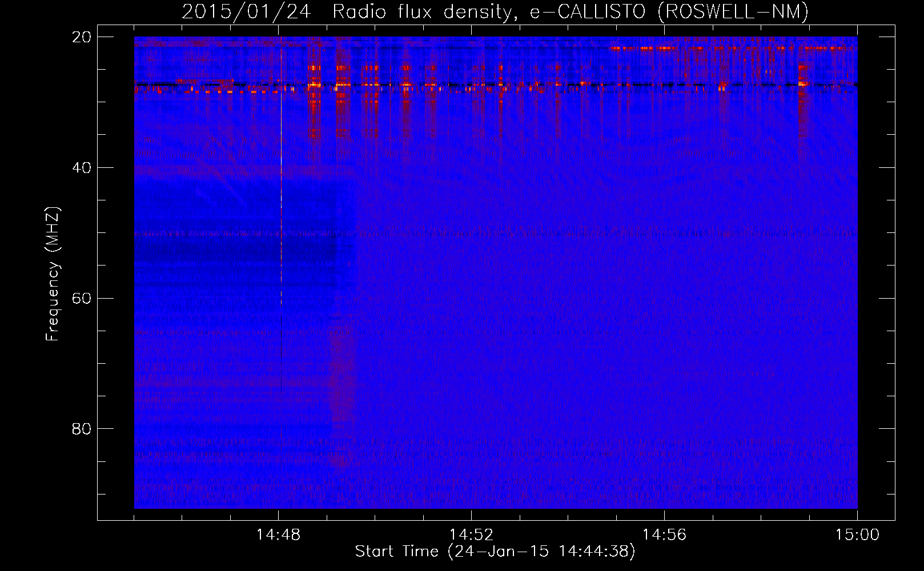Click the 80 frequency tick label

click(82, 429)
